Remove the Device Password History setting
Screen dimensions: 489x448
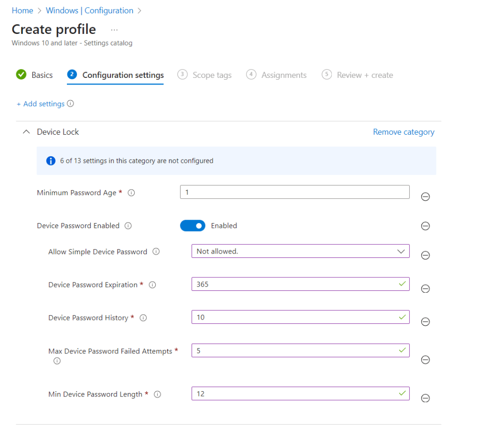425,322
